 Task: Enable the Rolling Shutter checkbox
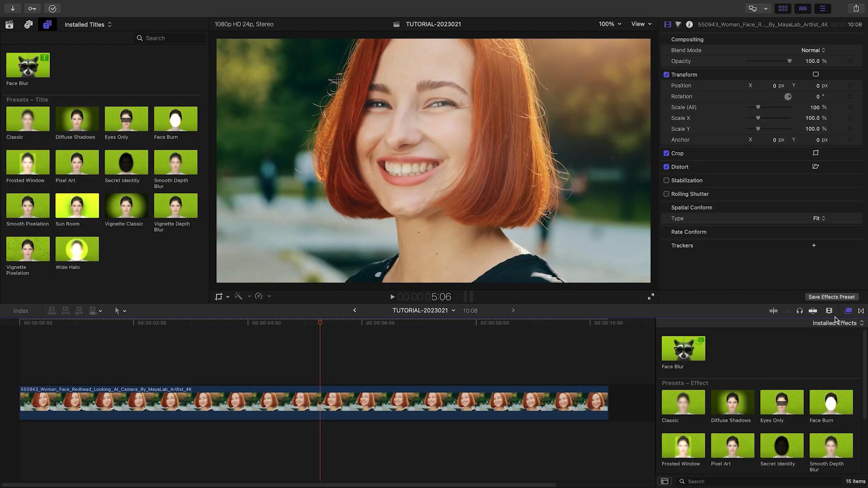[x=666, y=194]
